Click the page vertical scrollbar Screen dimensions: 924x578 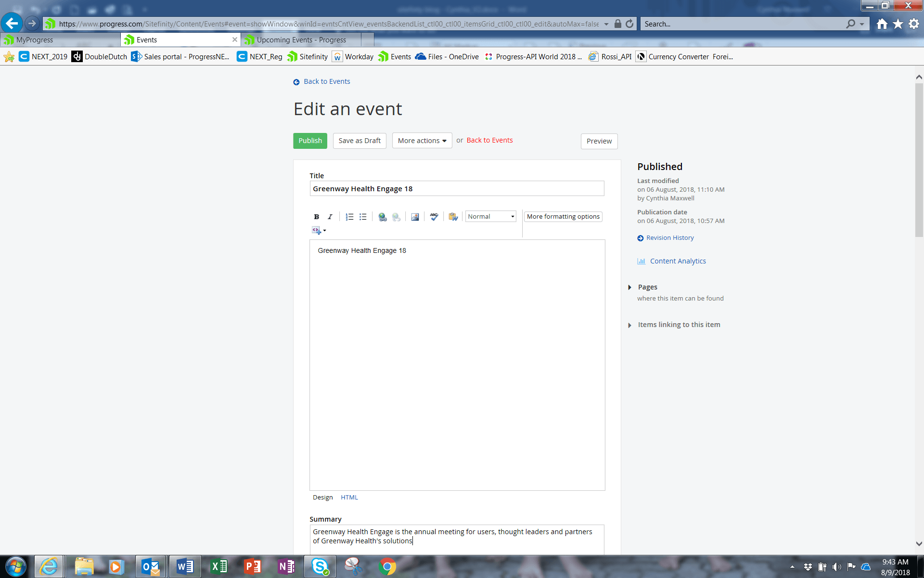coord(919,160)
